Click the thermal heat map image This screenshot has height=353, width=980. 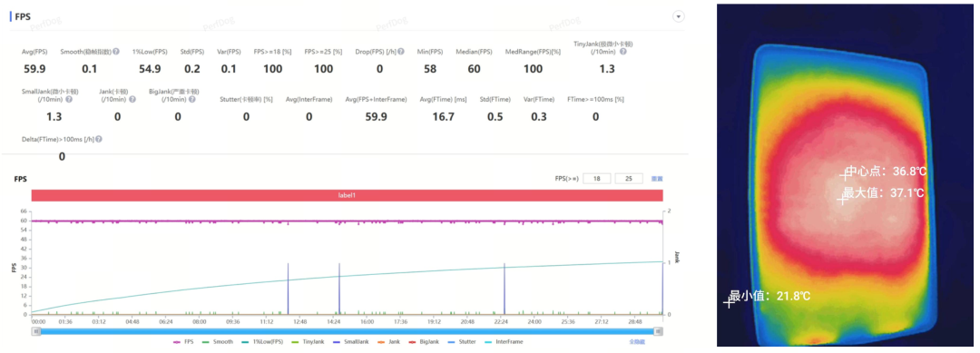[x=846, y=175]
